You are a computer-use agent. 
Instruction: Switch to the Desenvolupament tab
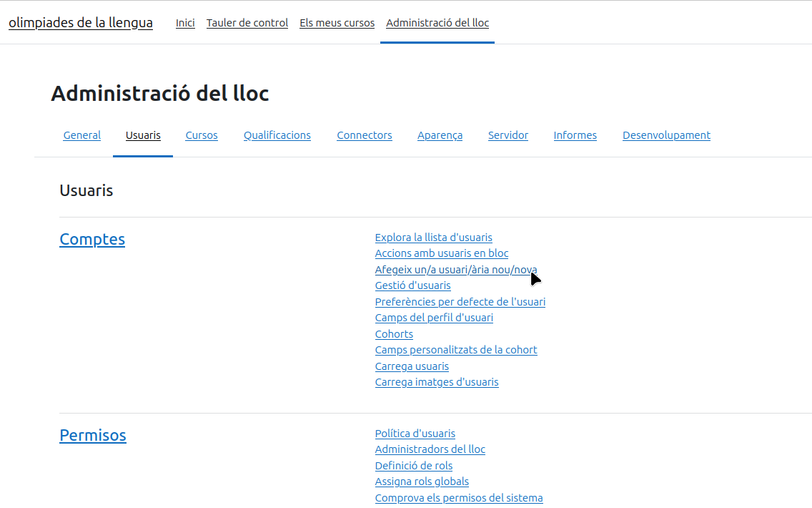pyautogui.click(x=666, y=135)
